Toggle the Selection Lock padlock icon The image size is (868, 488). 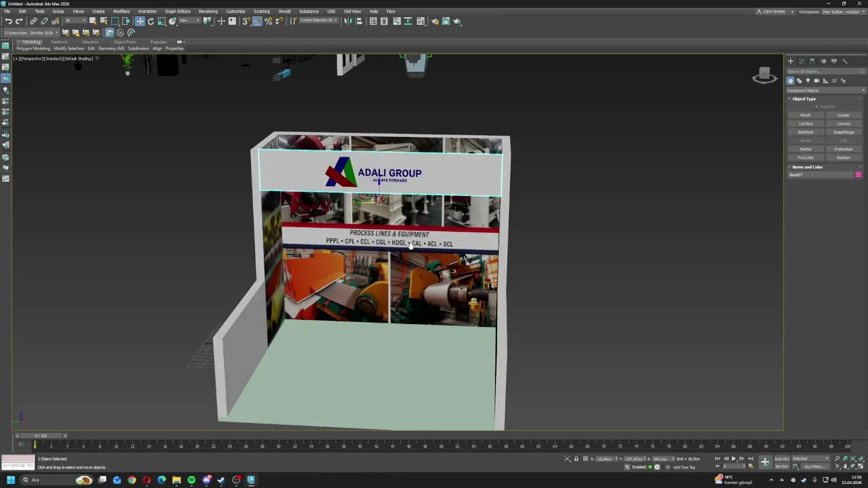576,459
